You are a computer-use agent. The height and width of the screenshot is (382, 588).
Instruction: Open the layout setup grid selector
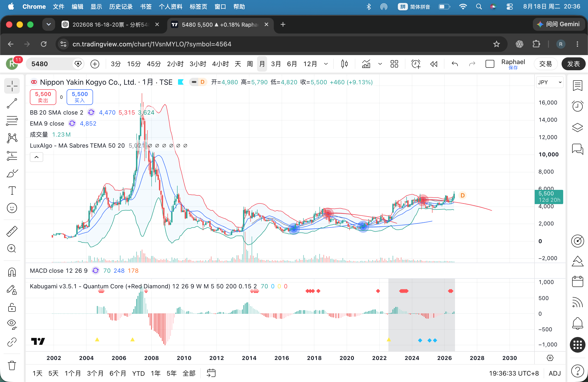coord(394,64)
